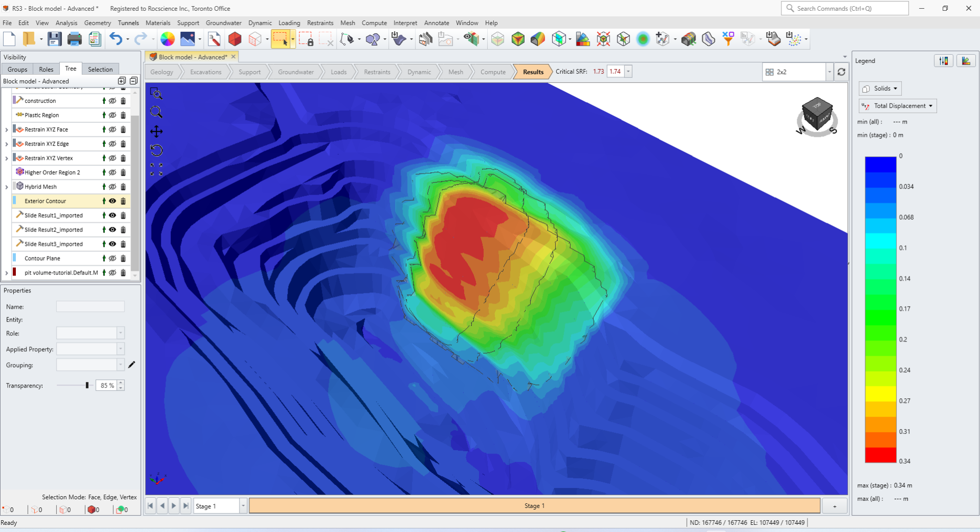Open the Stage 1 selector dropdown
The width and height of the screenshot is (980, 532).
(x=243, y=506)
